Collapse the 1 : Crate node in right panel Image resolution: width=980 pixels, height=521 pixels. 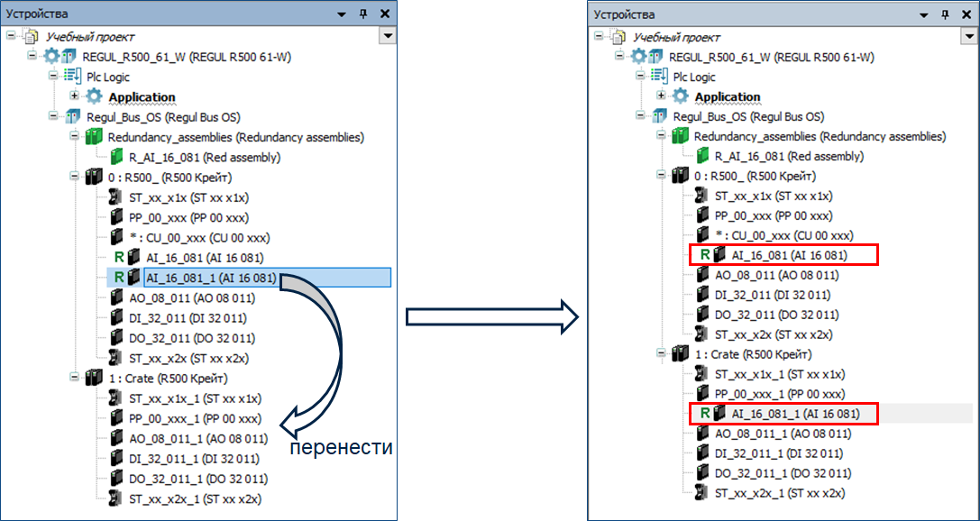coord(661,355)
